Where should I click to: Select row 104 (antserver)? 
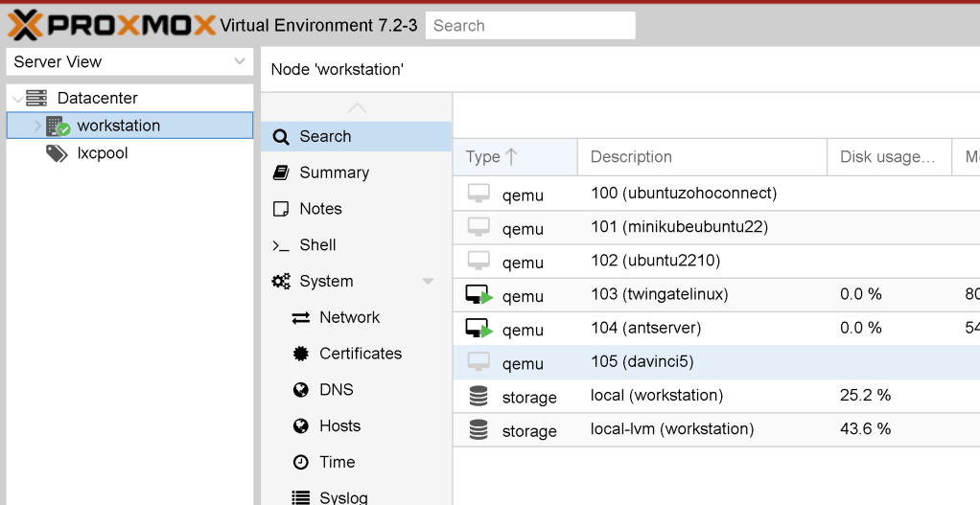[x=716, y=329]
